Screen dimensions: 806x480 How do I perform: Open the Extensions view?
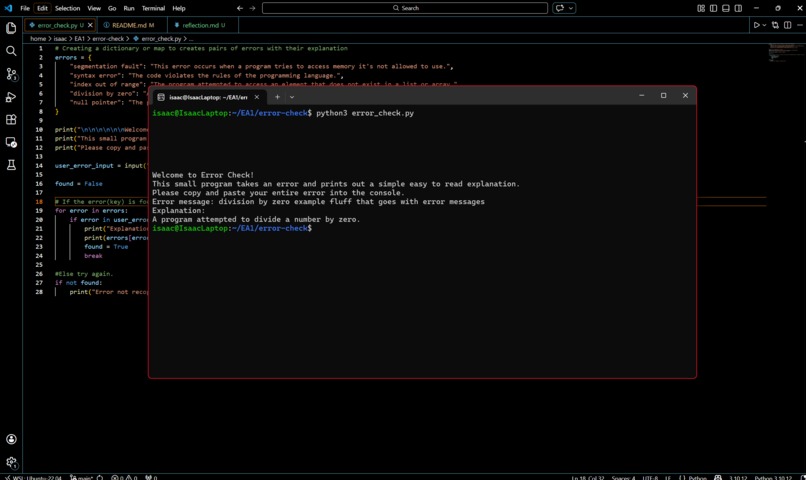point(11,120)
